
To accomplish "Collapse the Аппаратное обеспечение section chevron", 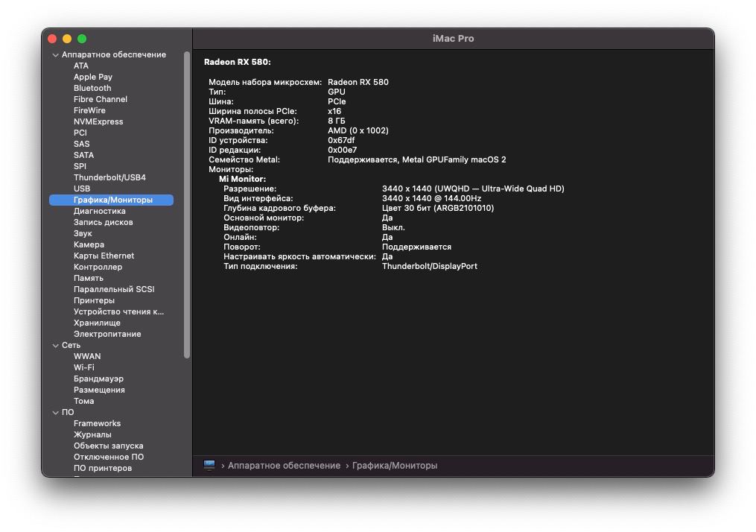I will 55,55.
